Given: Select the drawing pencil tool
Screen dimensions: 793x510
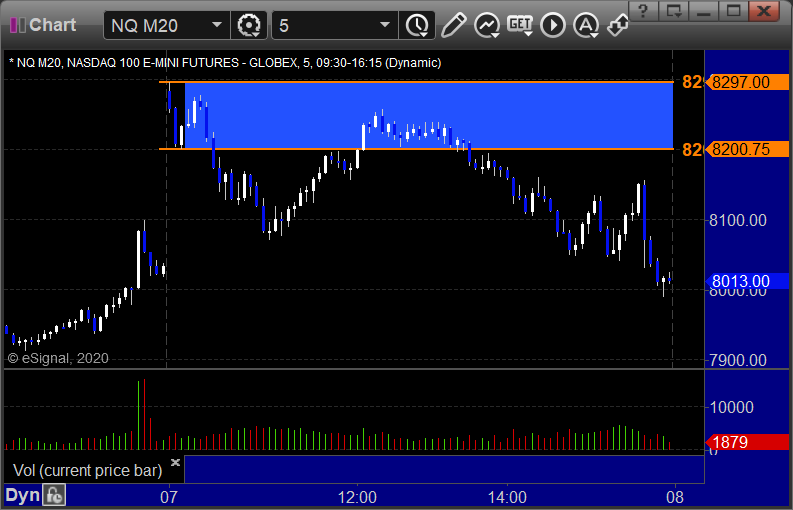Looking at the screenshot, I should point(453,25).
